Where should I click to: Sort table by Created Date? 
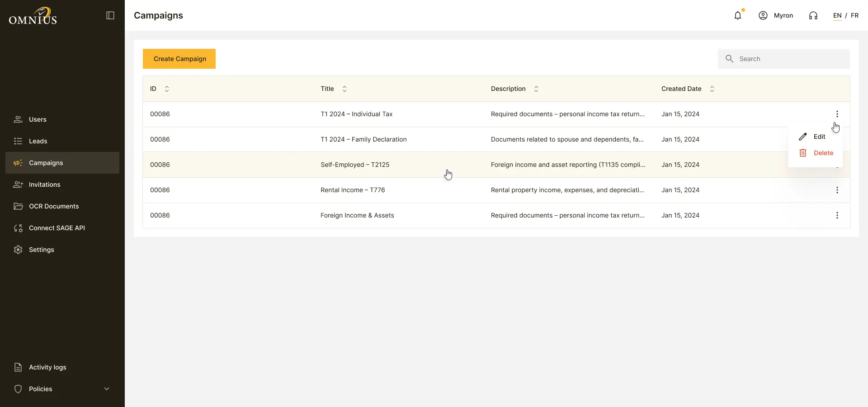pyautogui.click(x=712, y=89)
